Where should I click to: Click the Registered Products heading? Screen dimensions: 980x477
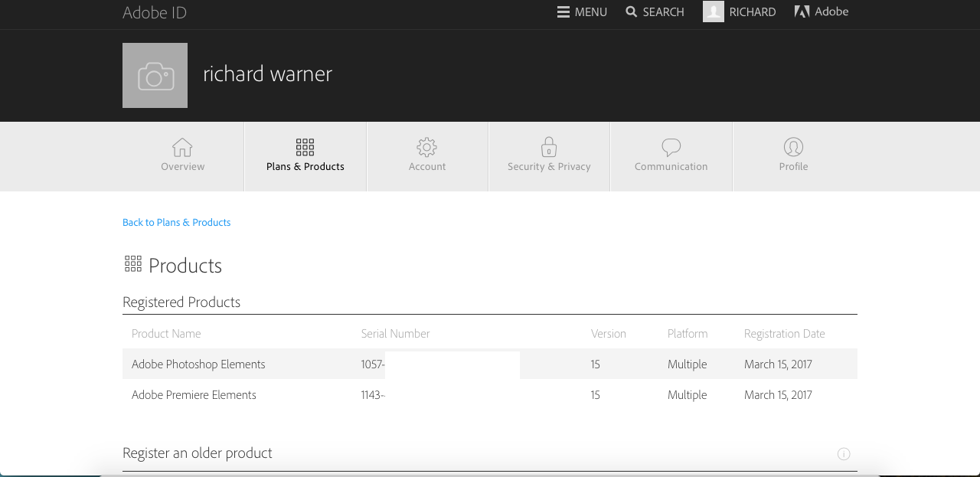click(x=181, y=302)
